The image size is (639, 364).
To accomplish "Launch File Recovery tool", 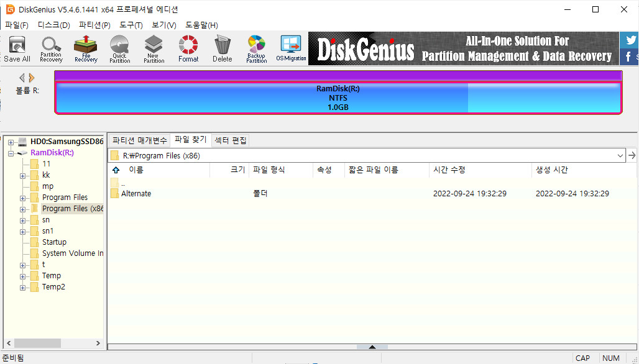I will (x=86, y=49).
